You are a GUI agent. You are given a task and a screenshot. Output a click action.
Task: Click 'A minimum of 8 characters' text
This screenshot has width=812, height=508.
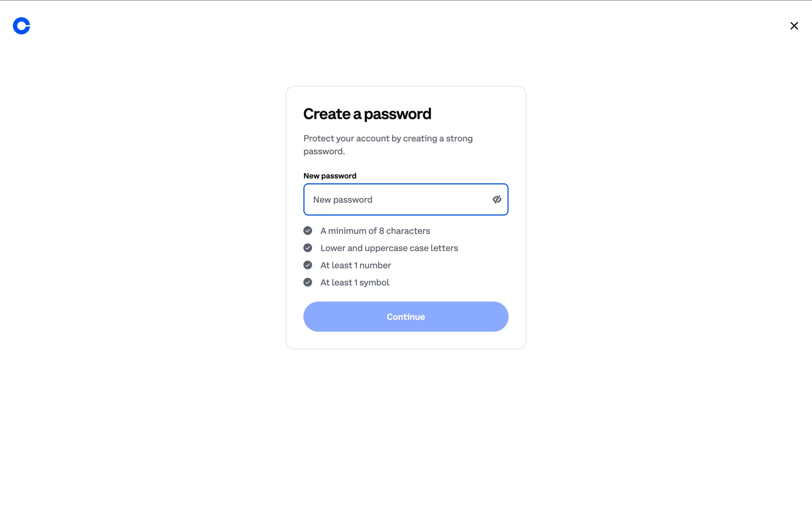click(375, 231)
